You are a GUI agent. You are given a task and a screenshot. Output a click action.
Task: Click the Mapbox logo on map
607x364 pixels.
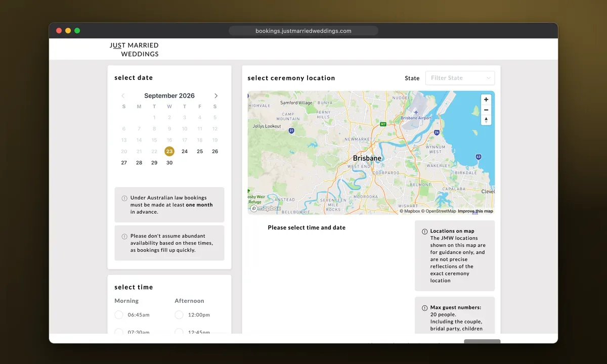[266, 208]
